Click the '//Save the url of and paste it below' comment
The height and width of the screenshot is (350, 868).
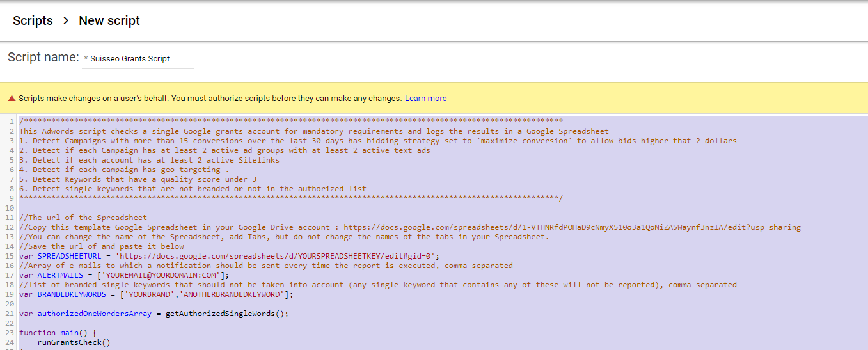coord(102,246)
